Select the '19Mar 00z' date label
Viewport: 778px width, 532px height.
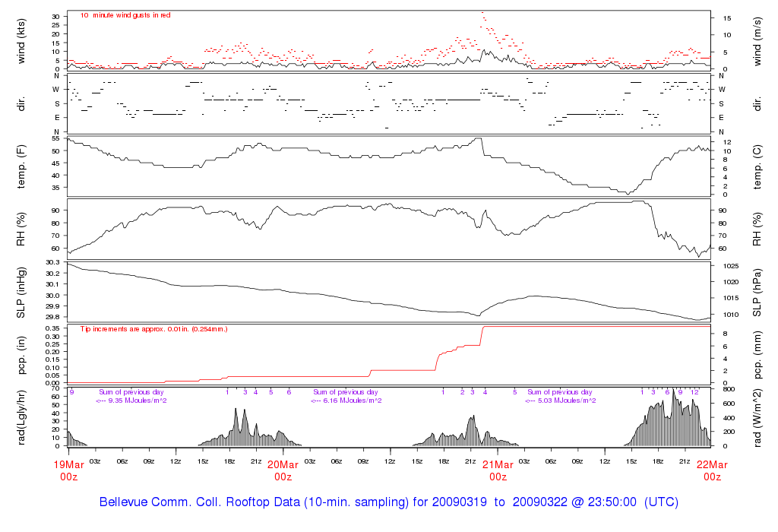(68, 470)
